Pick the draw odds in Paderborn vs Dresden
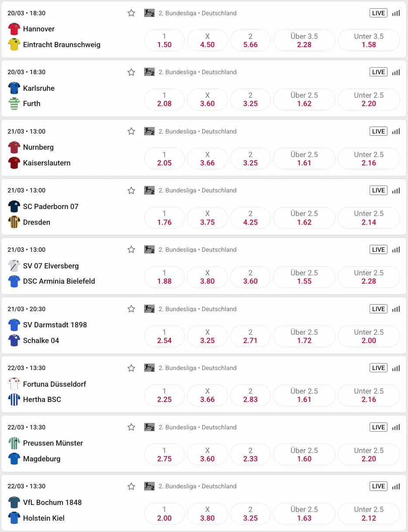This screenshot has height=532, width=408. [207, 218]
